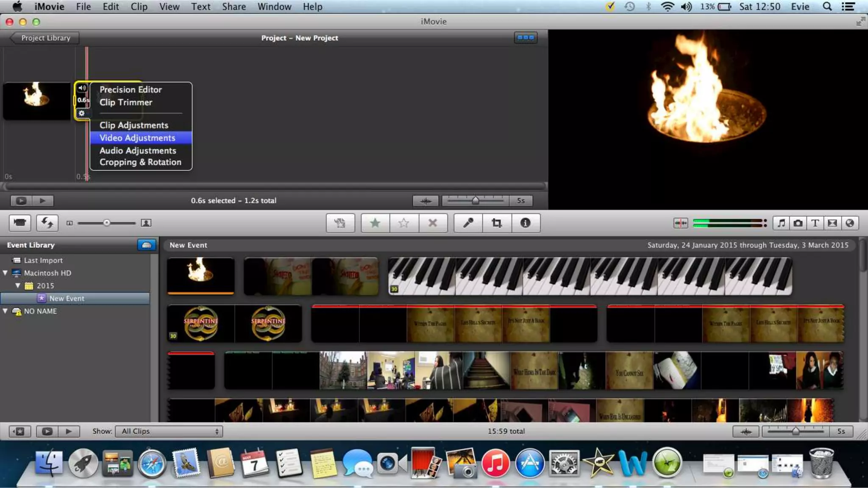This screenshot has height=488, width=868.
Task: Open System Preferences from the Dock
Action: (x=564, y=463)
